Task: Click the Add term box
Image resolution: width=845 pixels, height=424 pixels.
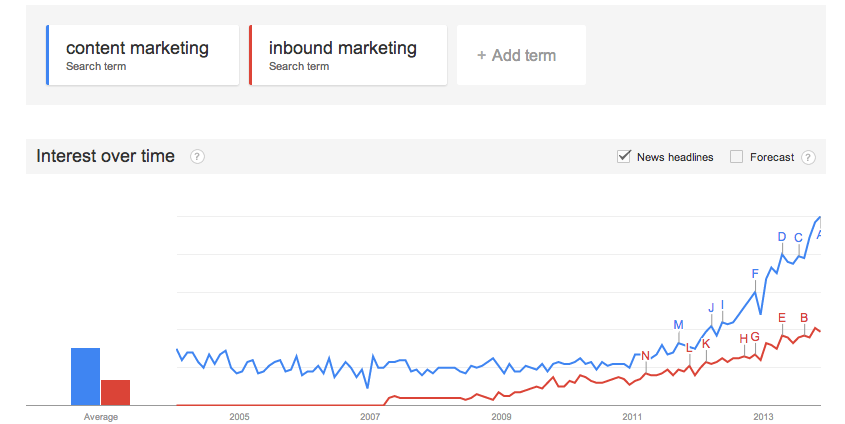Action: point(520,55)
